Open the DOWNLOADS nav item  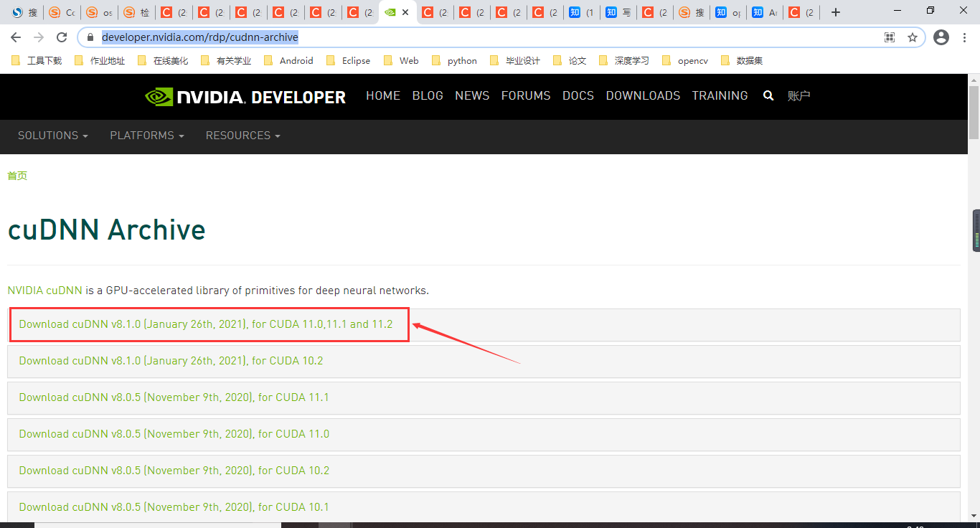(x=643, y=96)
